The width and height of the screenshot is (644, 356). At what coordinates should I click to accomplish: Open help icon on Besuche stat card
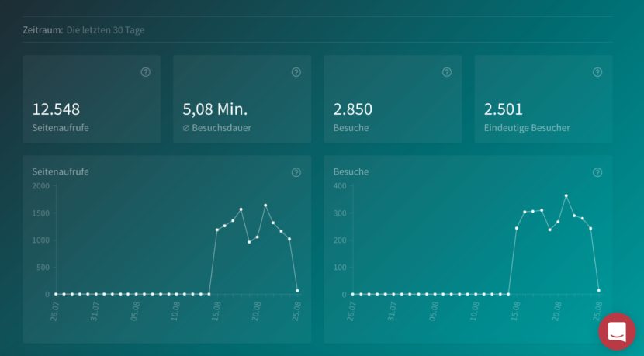tap(447, 72)
